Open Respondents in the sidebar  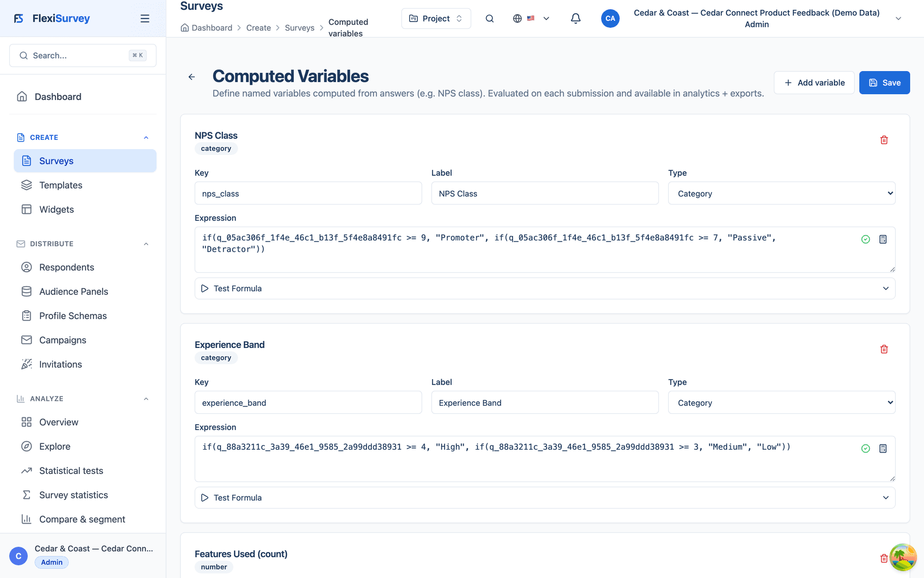click(x=85, y=267)
